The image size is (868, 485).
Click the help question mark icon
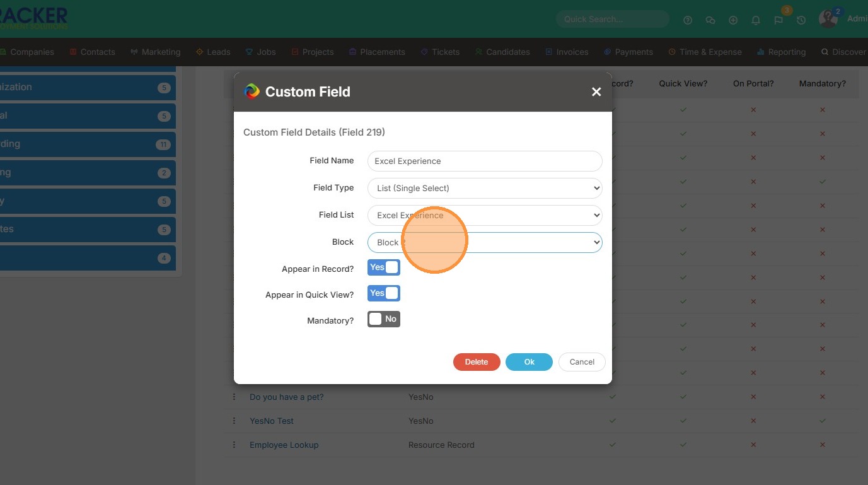(x=688, y=20)
